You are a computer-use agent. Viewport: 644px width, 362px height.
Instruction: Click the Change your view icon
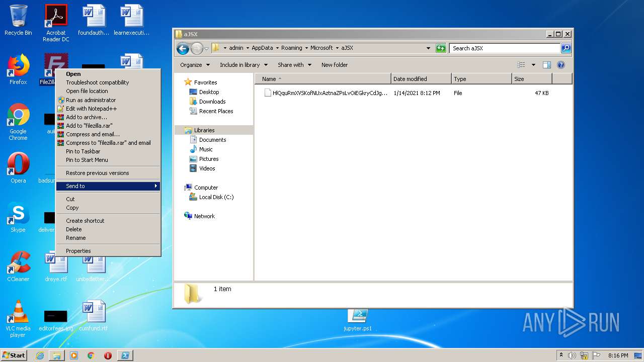tap(521, 65)
